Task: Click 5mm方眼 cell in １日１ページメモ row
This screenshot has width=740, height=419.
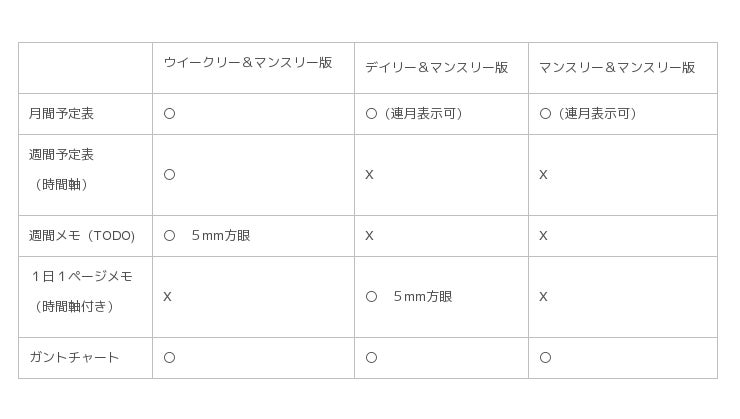Action: [x=409, y=297]
